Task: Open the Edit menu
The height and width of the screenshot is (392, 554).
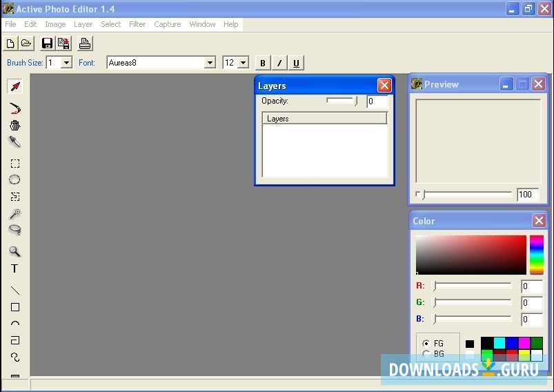Action: coord(30,24)
